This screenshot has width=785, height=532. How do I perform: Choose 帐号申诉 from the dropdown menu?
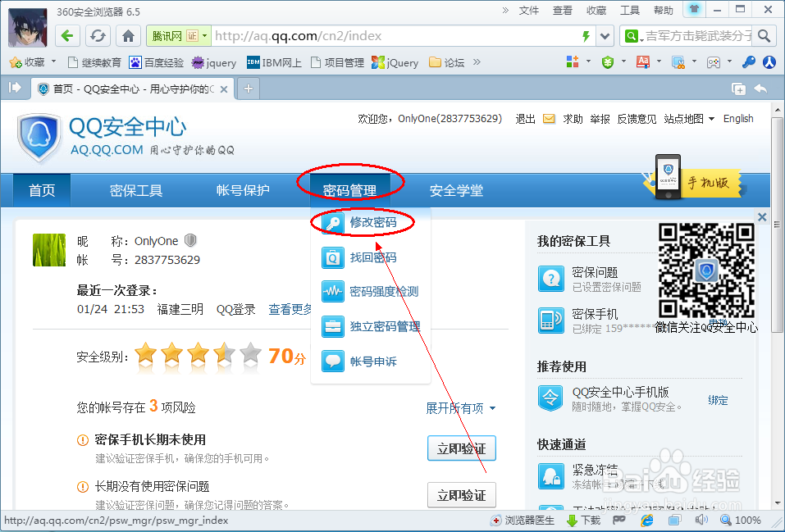pyautogui.click(x=359, y=361)
